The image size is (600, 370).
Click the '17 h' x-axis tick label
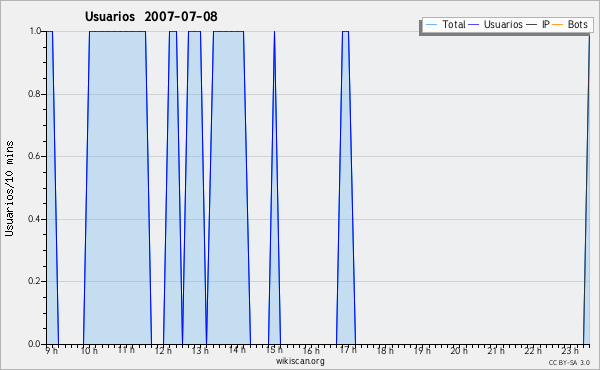[348, 350]
